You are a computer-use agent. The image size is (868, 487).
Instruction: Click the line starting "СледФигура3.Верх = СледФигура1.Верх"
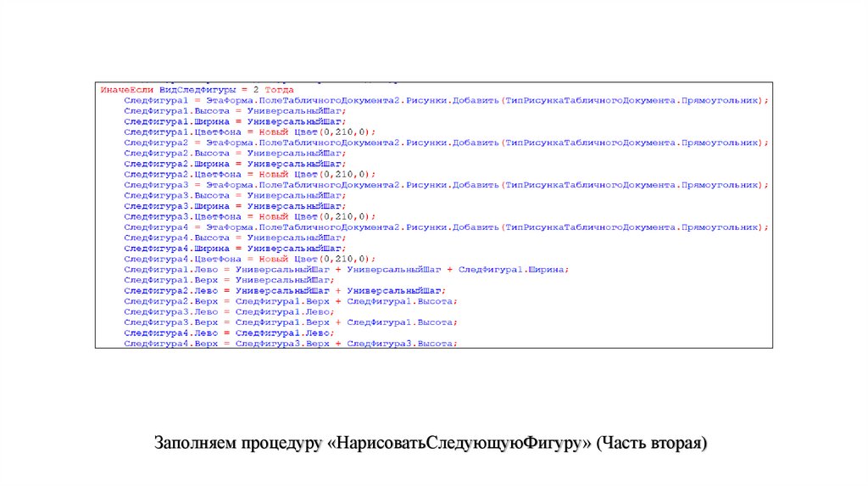tap(291, 322)
